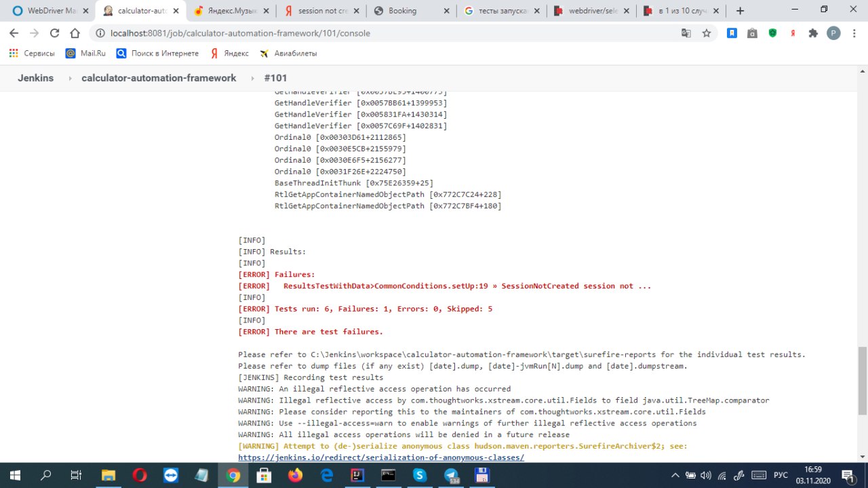
Task: Open the jenkins.io serialization redirect link
Action: click(x=381, y=457)
